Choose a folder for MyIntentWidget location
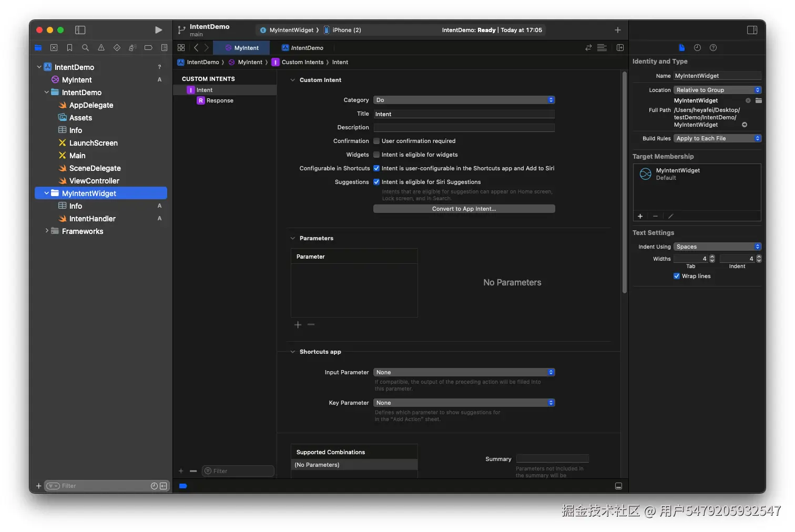This screenshot has width=795, height=532. coord(758,100)
